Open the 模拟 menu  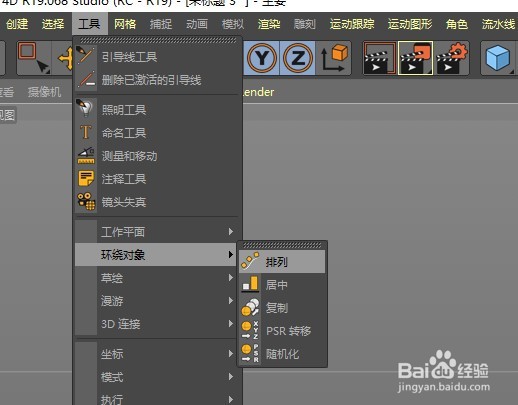coord(233,24)
